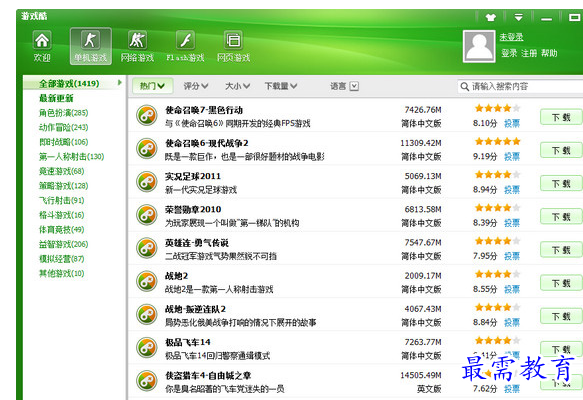Select the 单机游戏 tab icon
The width and height of the screenshot is (583, 400).
90,41
